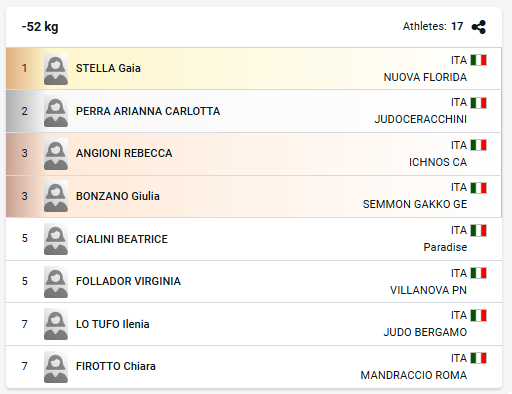The height and width of the screenshot is (394, 512).
Task: Open athlete name STELLA Gaia
Action: (108, 68)
